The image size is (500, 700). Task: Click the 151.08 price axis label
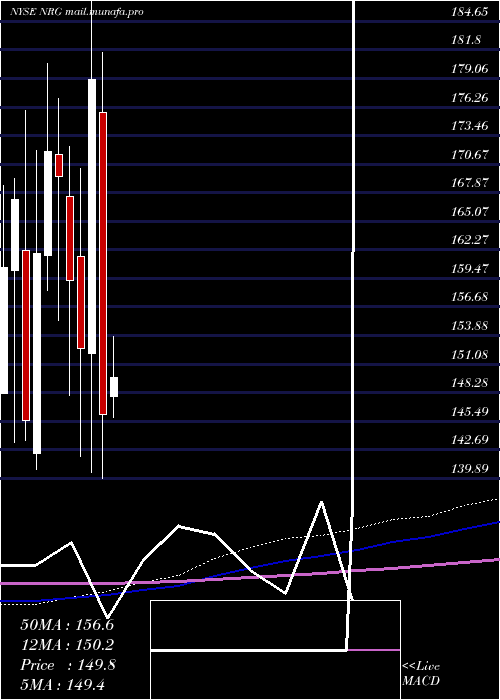469,354
